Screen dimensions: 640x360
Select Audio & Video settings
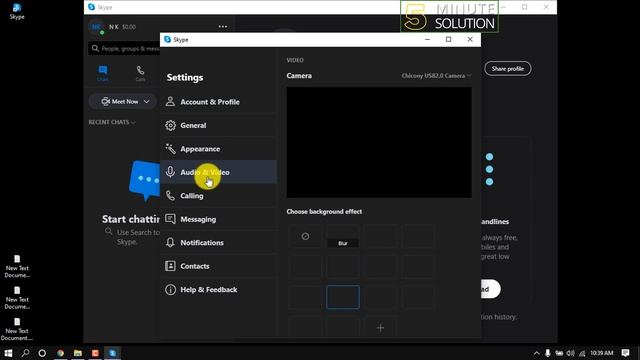(x=218, y=172)
